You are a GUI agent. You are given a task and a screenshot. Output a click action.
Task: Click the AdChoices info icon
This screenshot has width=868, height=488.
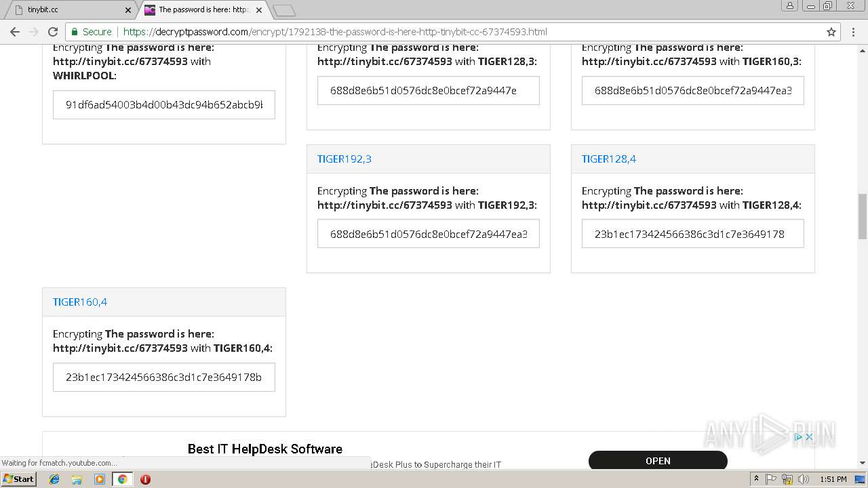799,437
